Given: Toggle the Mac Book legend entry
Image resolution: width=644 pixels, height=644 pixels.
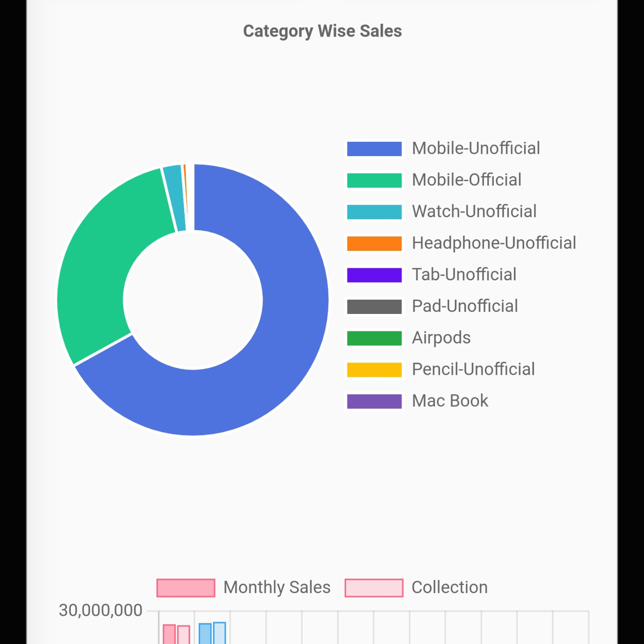Looking at the screenshot, I should pyautogui.click(x=449, y=401).
